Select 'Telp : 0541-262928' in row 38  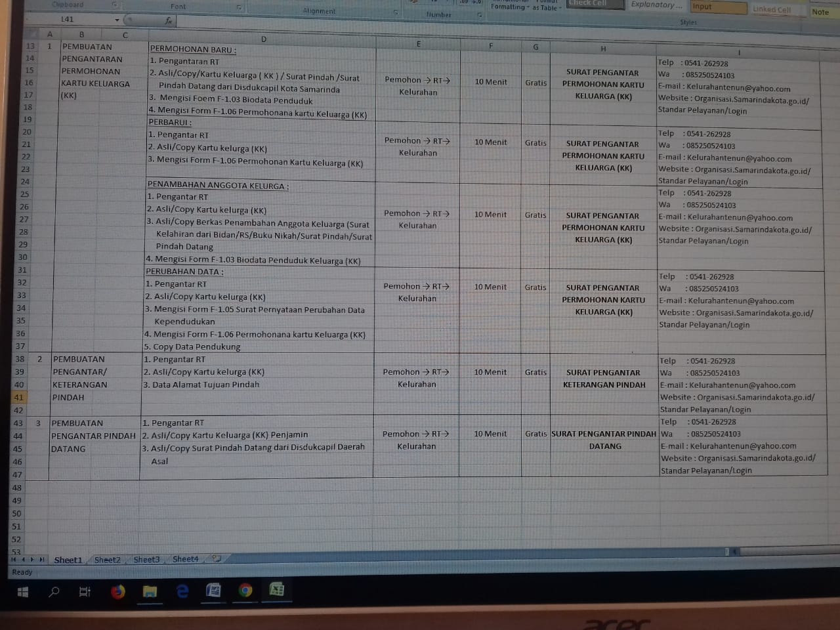[x=698, y=361]
